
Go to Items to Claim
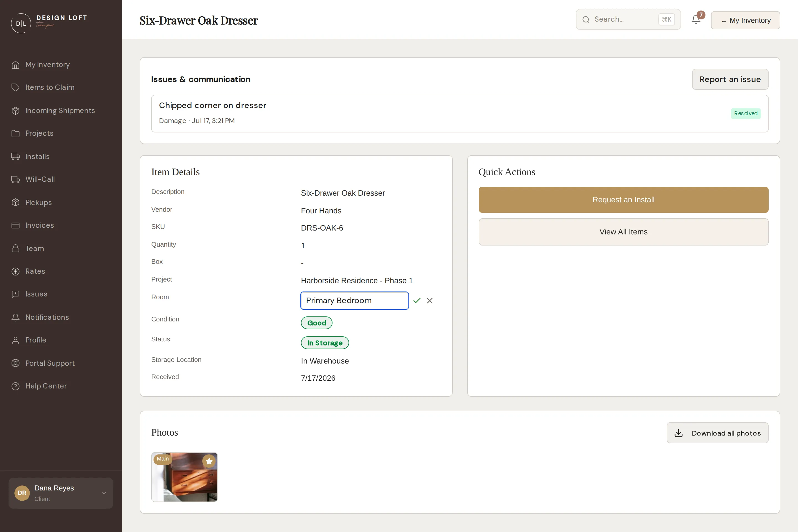[x=50, y=87]
